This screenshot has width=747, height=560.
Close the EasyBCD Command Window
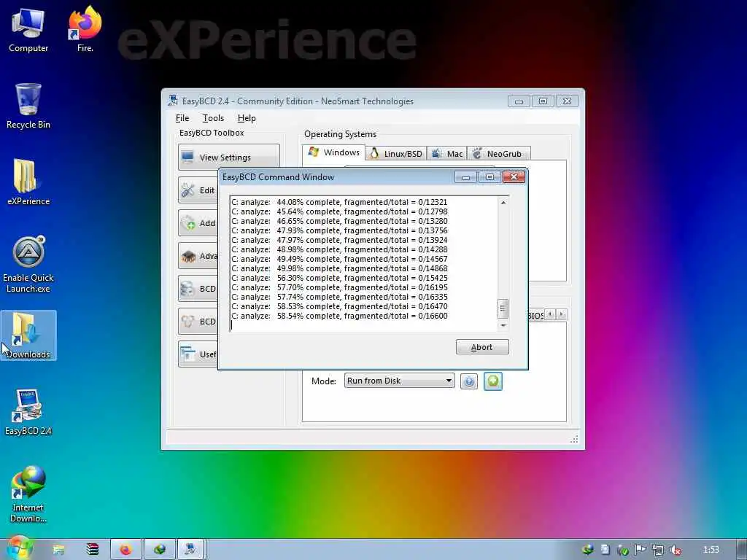tap(514, 177)
